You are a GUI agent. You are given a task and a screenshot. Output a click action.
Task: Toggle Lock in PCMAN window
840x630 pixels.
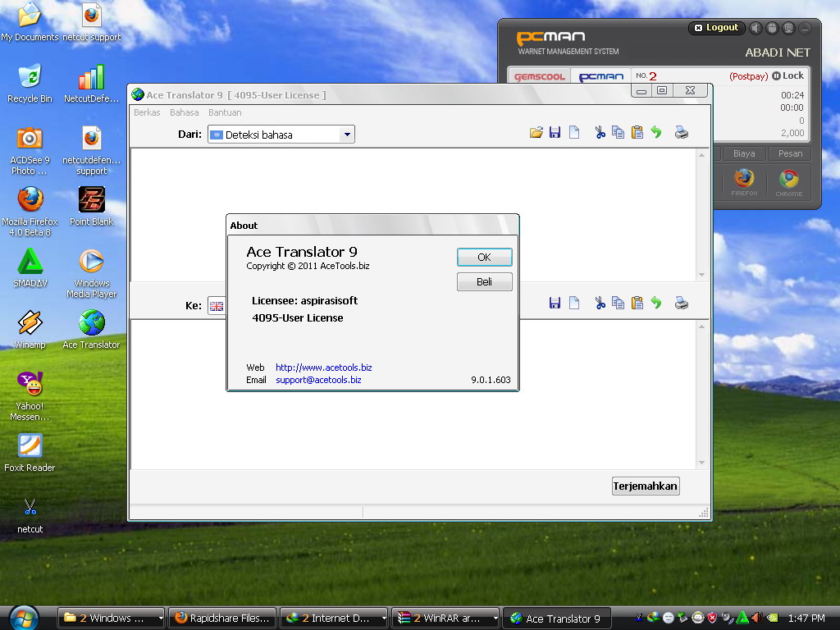pos(787,75)
